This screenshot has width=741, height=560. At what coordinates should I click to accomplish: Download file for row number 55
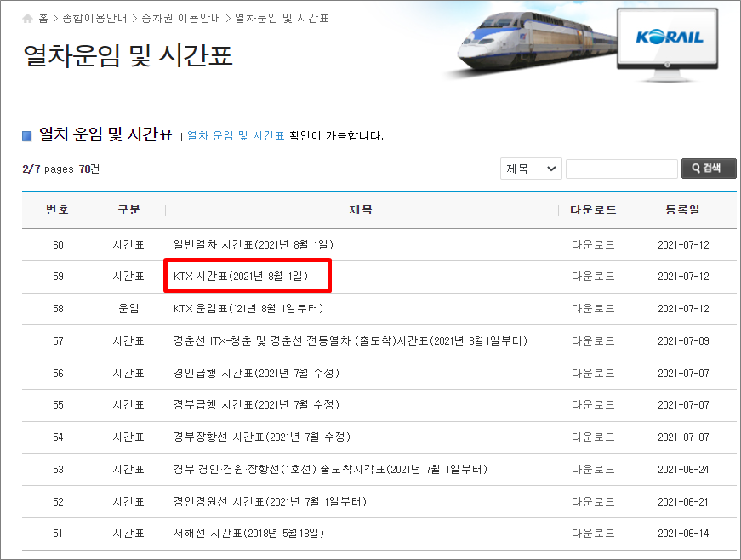click(594, 405)
